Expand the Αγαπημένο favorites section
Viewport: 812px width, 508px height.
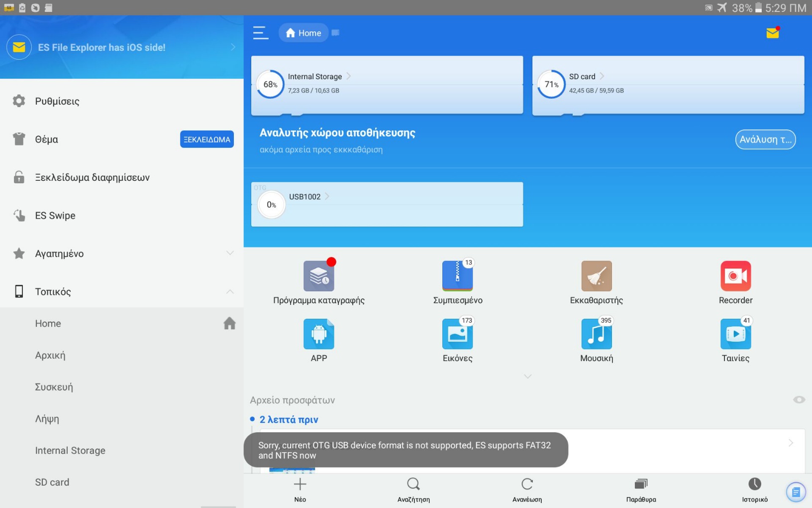pyautogui.click(x=230, y=254)
